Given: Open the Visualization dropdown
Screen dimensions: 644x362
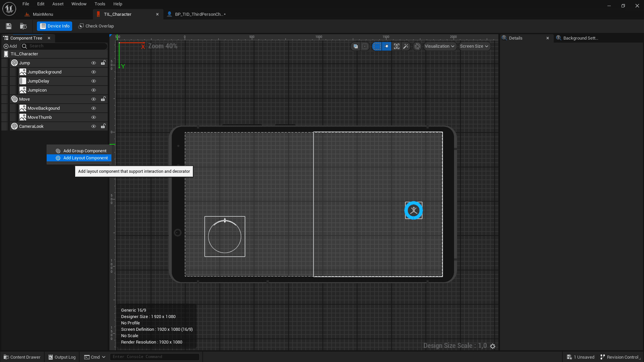Looking at the screenshot, I should (440, 46).
